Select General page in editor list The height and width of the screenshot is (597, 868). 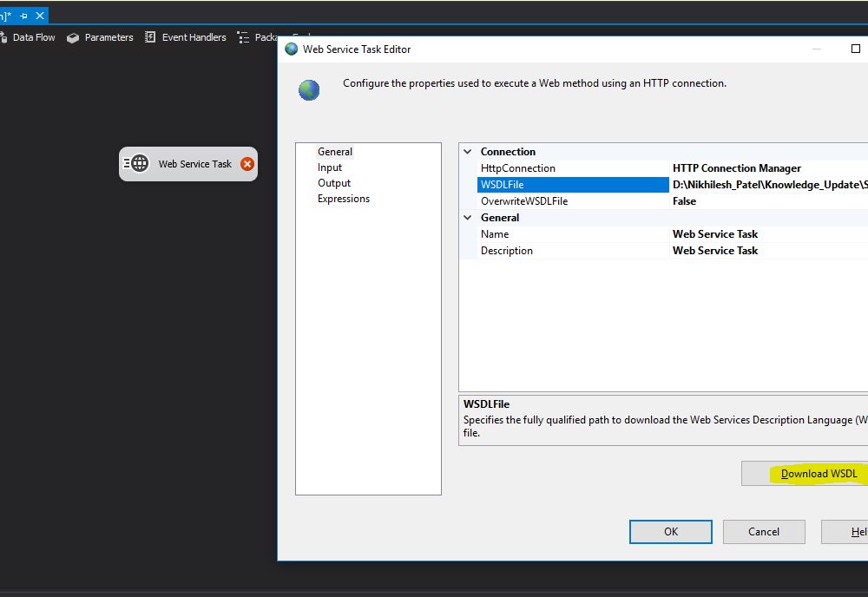coord(335,152)
